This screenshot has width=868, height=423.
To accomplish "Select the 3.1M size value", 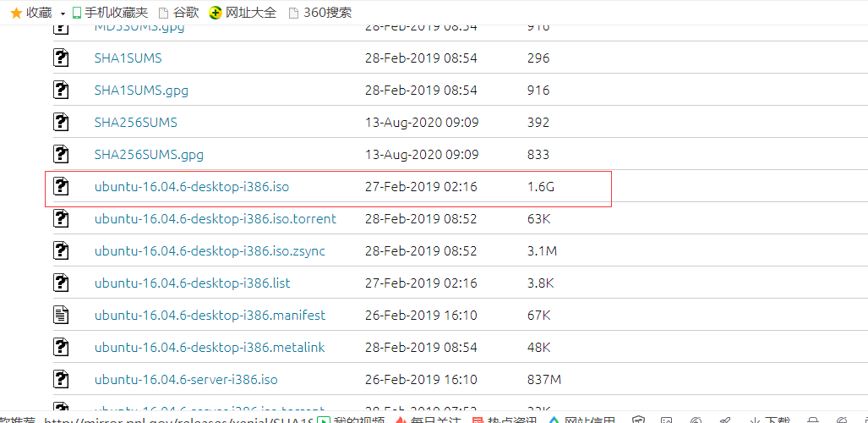I will 542,251.
